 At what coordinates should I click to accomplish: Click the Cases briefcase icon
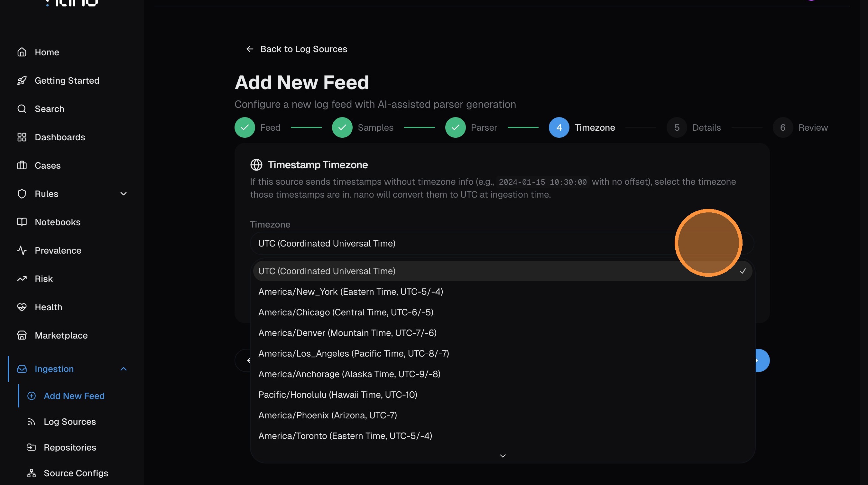click(22, 165)
